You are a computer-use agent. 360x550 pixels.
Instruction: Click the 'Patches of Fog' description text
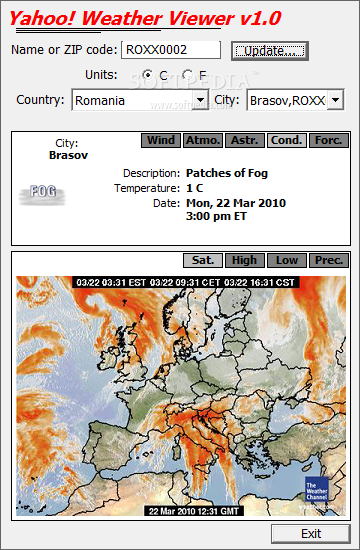pyautogui.click(x=227, y=173)
